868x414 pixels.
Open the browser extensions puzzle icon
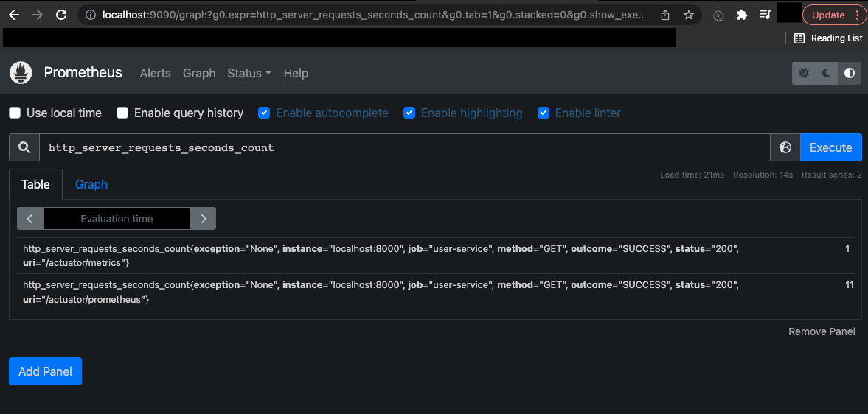click(x=742, y=15)
